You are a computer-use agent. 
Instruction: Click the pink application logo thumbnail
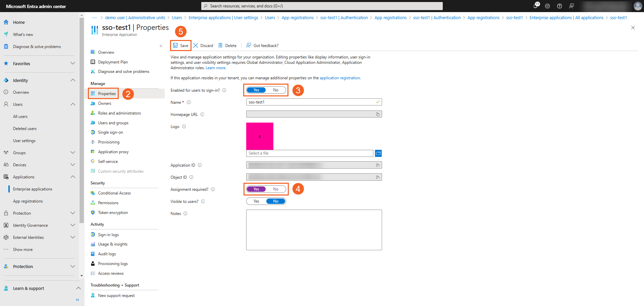[x=260, y=136]
